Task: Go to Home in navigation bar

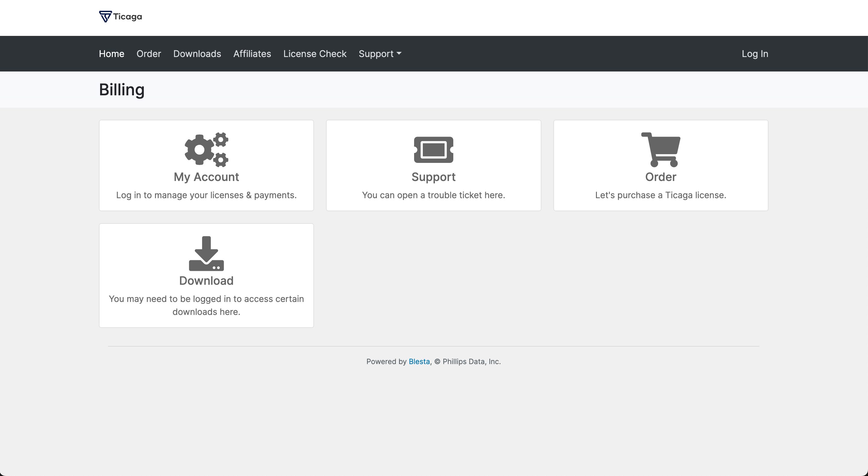Action: (x=112, y=54)
